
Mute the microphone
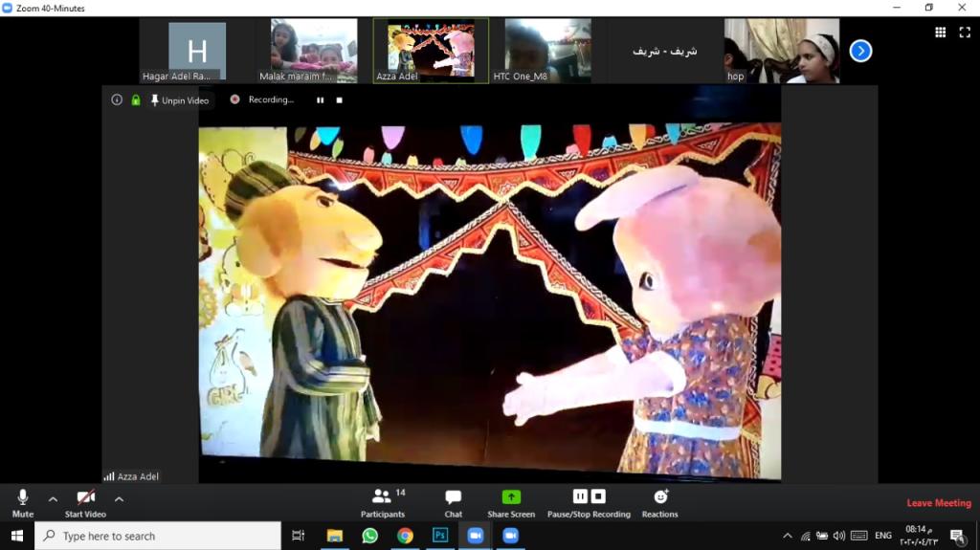23,503
